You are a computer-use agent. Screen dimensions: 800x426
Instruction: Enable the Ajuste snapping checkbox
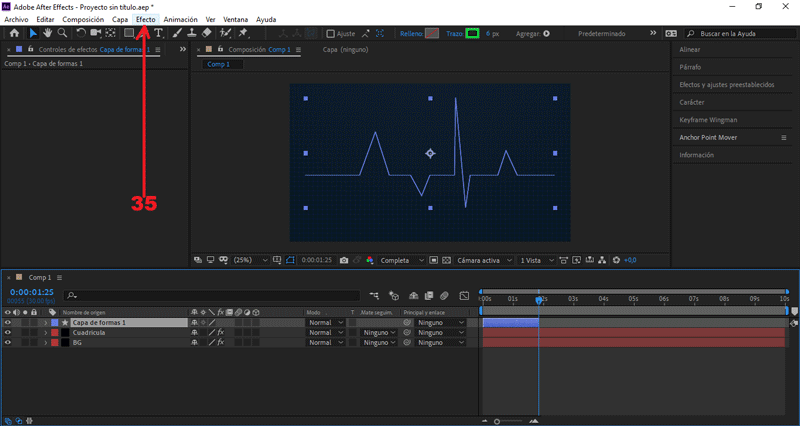331,34
